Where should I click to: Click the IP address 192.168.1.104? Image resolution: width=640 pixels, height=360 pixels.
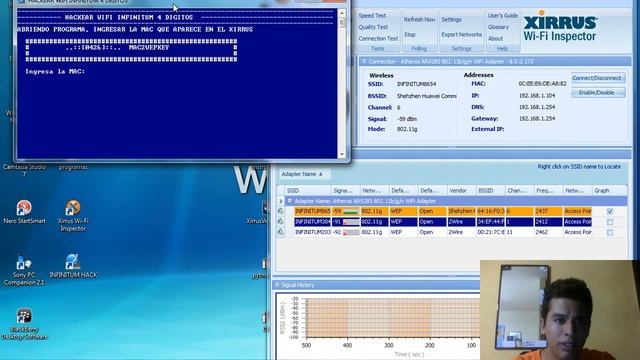[537, 96]
